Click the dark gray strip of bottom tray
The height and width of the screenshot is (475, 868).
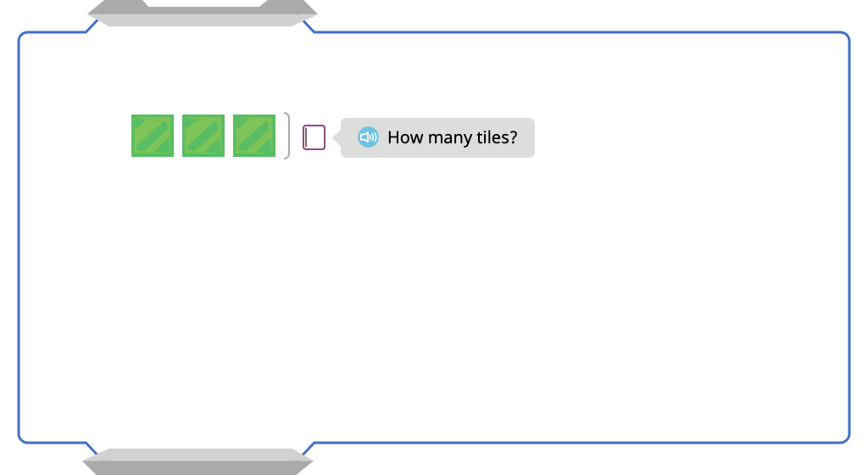[198, 468]
